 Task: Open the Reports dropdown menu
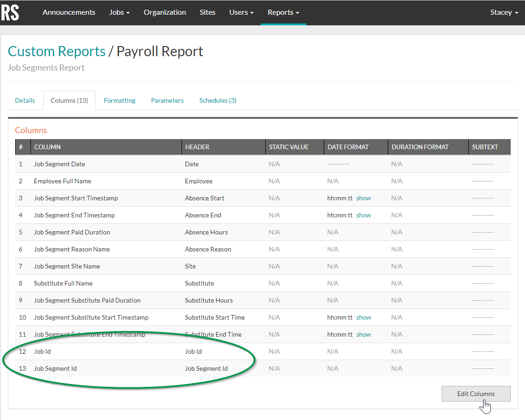(283, 12)
